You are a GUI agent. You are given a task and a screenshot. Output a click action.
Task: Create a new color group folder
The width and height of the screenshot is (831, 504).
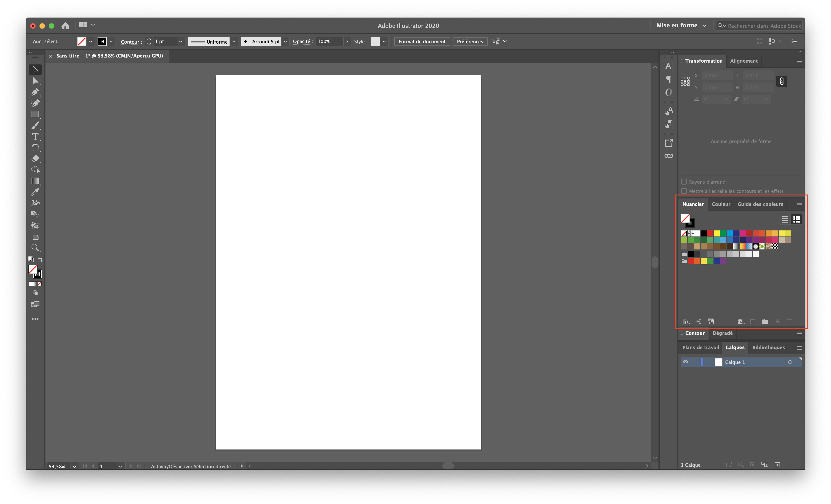[x=765, y=321]
